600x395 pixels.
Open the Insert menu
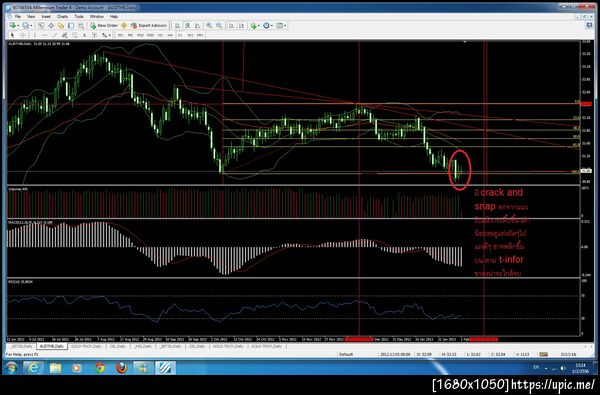click(x=46, y=16)
